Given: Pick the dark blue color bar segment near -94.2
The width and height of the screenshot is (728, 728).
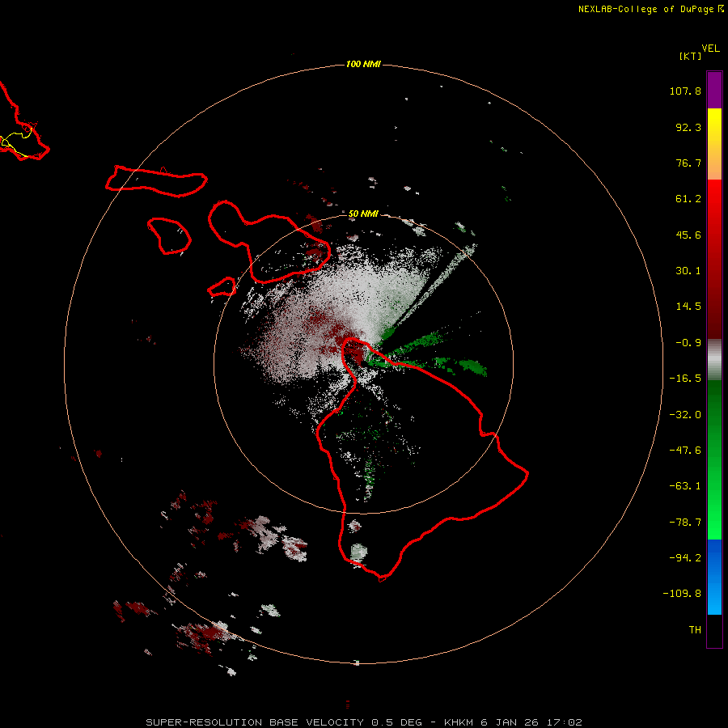Looking at the screenshot, I should (x=714, y=557).
